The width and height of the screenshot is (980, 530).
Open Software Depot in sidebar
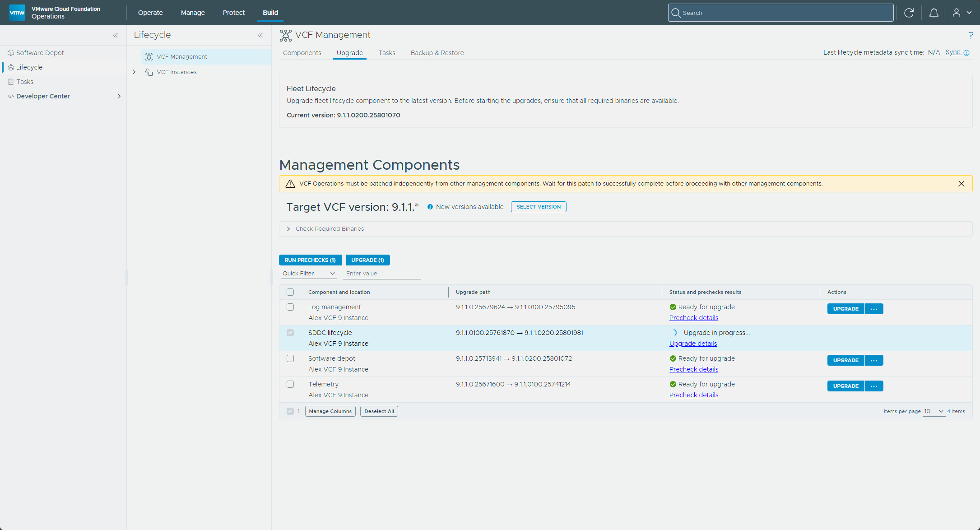click(40, 53)
